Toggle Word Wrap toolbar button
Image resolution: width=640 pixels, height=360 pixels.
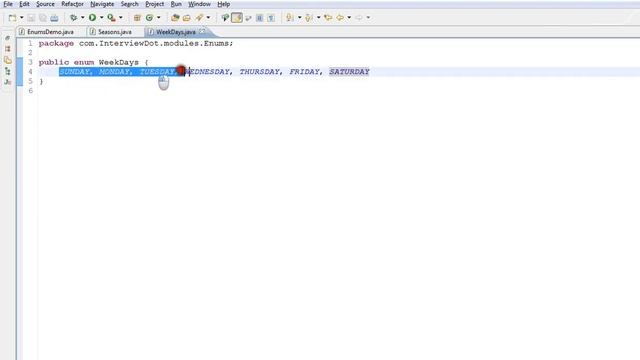[x=248, y=18]
